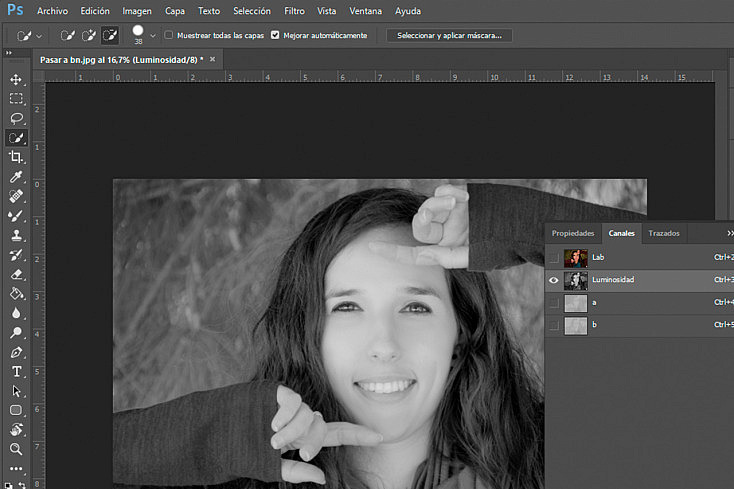
Task: Open the Imagen menu
Action: 137,11
